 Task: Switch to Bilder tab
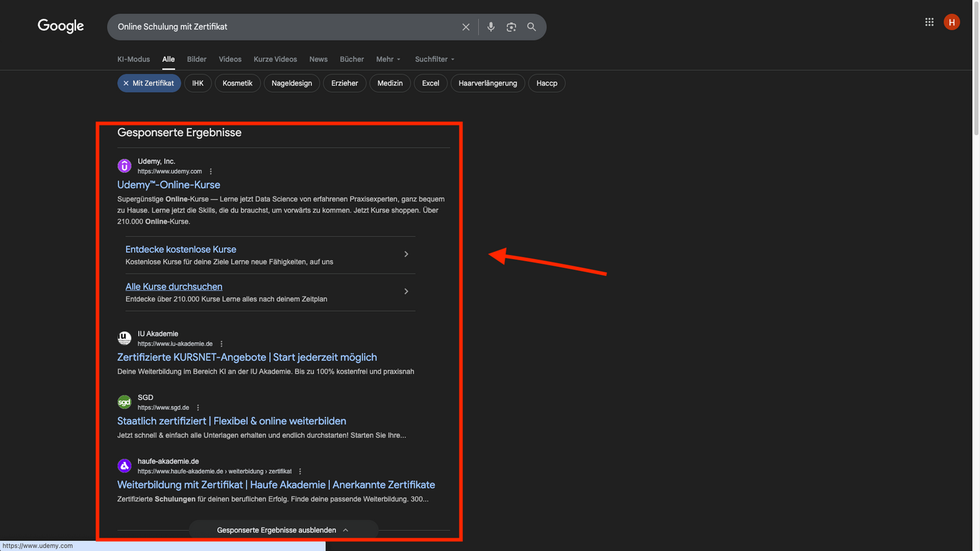coord(197,59)
